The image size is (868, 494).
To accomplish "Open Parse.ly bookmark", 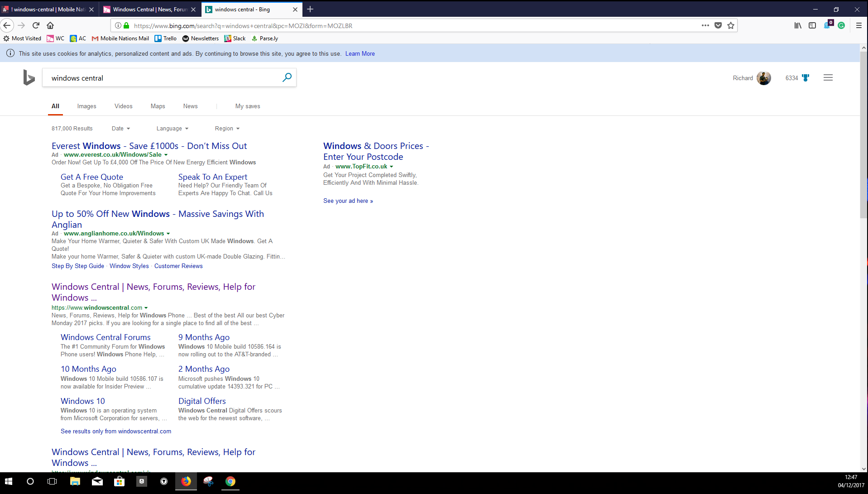I will click(265, 38).
